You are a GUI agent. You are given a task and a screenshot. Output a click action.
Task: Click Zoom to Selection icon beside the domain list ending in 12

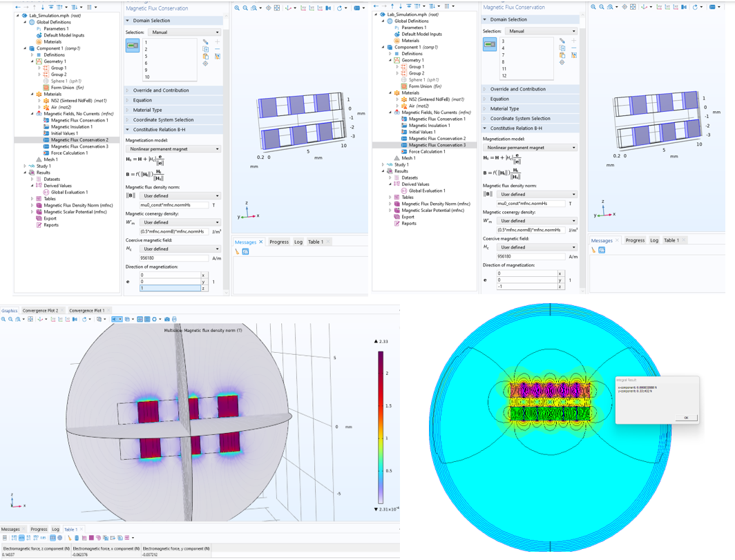click(562, 62)
